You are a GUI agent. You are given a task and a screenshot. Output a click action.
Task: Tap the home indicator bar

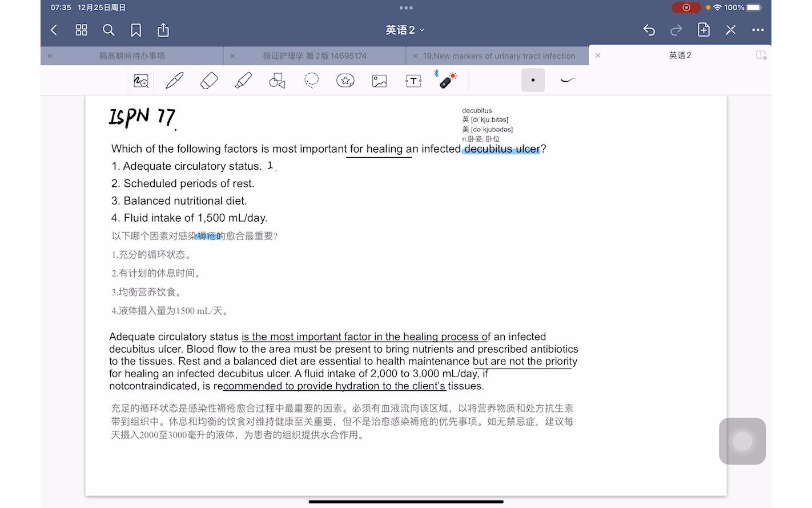click(406, 502)
